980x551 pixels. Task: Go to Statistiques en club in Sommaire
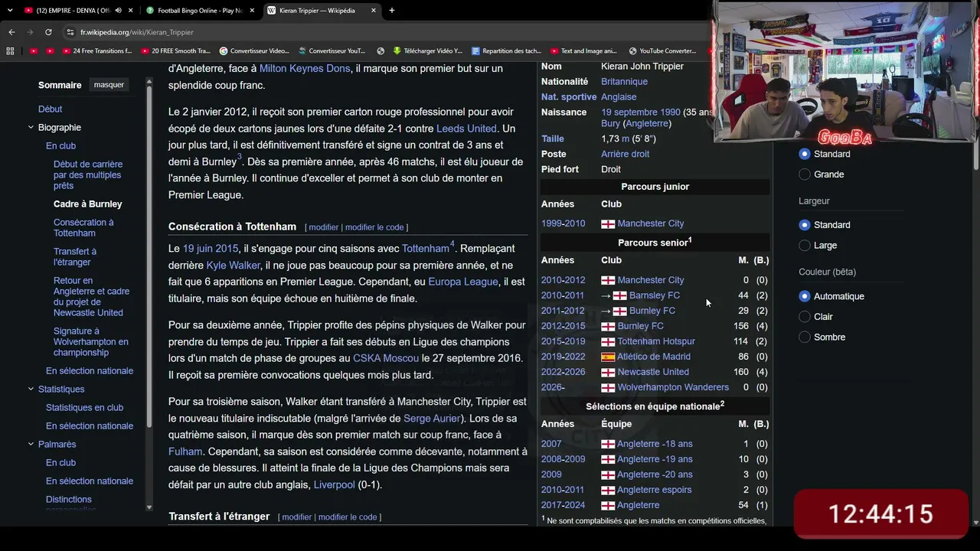pos(84,408)
